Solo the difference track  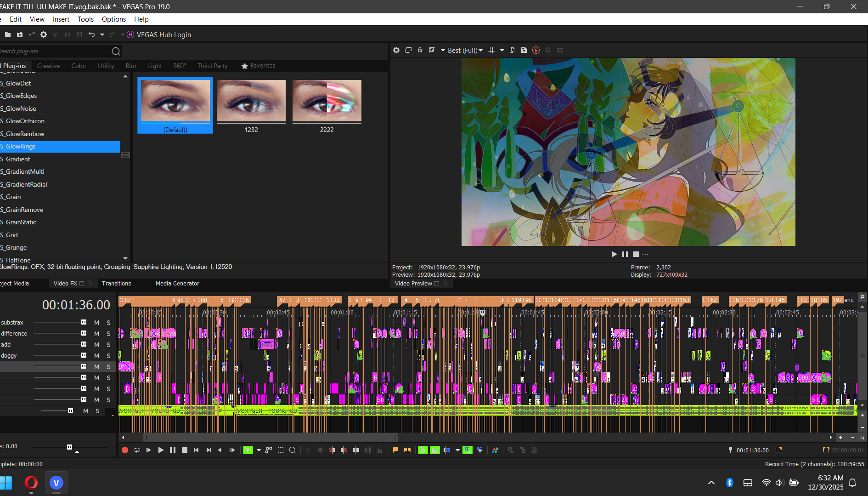(x=109, y=334)
